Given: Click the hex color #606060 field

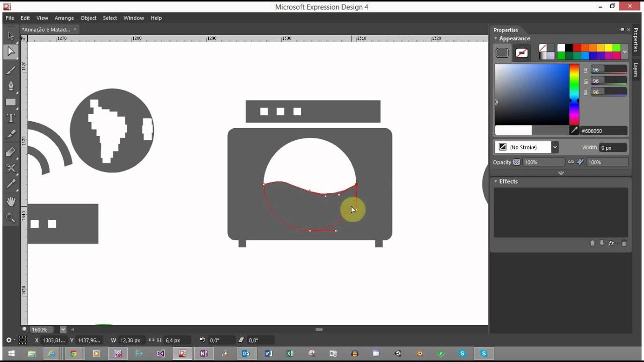Looking at the screenshot, I should [603, 131].
